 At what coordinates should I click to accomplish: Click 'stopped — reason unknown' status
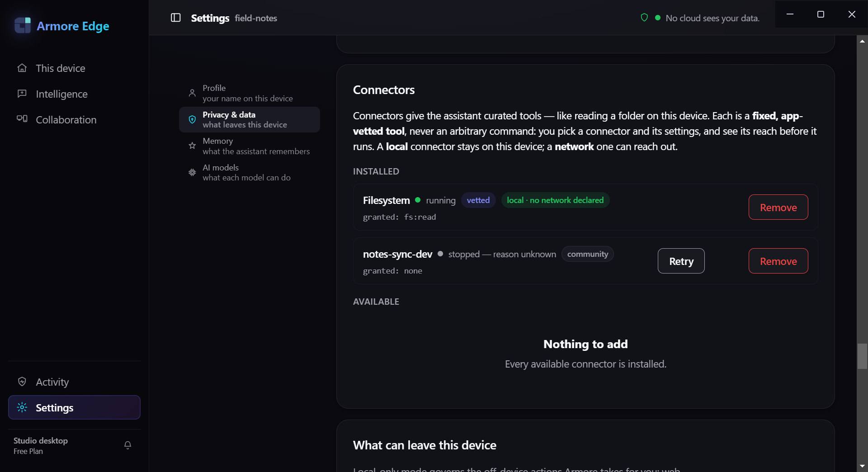(x=502, y=254)
